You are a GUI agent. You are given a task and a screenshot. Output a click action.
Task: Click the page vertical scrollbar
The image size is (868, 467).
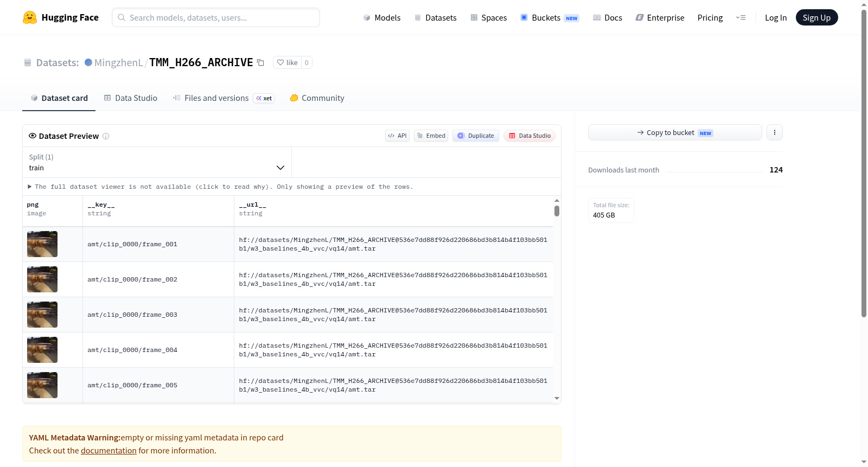pos(864,163)
